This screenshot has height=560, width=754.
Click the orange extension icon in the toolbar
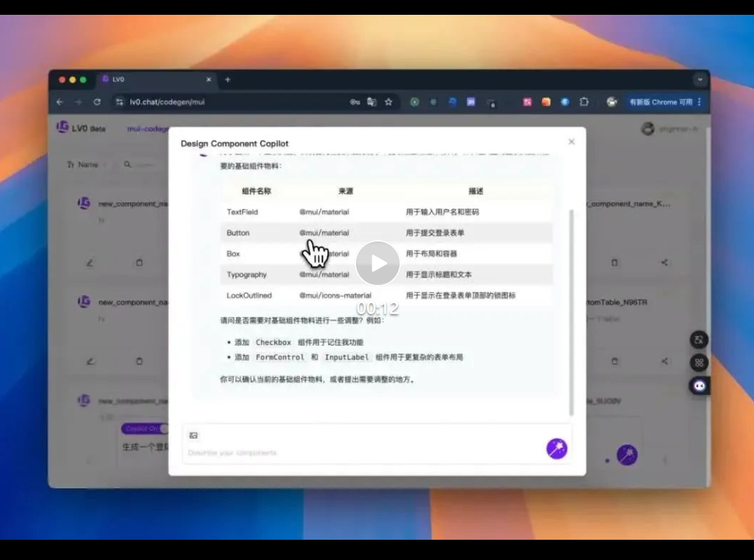pos(546,102)
